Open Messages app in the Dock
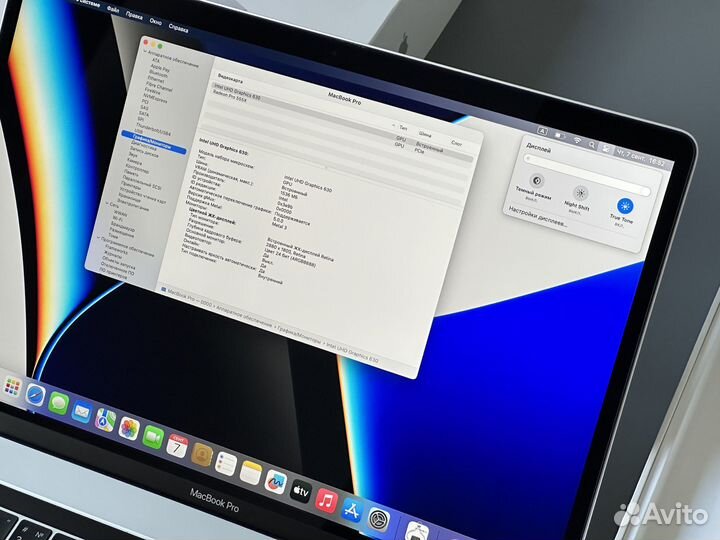Viewport: 720px width, 540px height. click(x=58, y=404)
